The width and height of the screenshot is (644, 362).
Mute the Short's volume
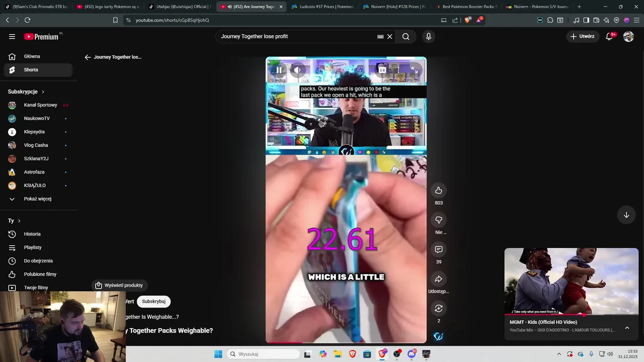[297, 70]
